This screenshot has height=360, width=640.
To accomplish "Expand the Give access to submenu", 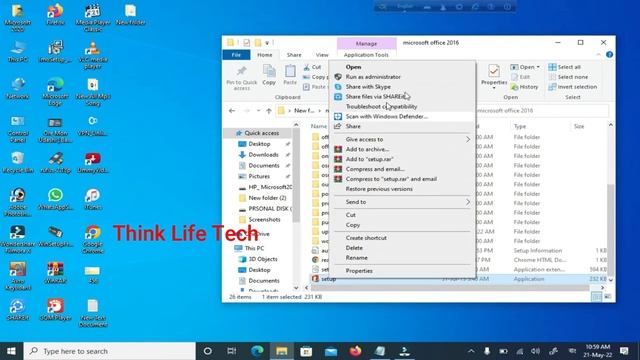I will (x=402, y=140).
